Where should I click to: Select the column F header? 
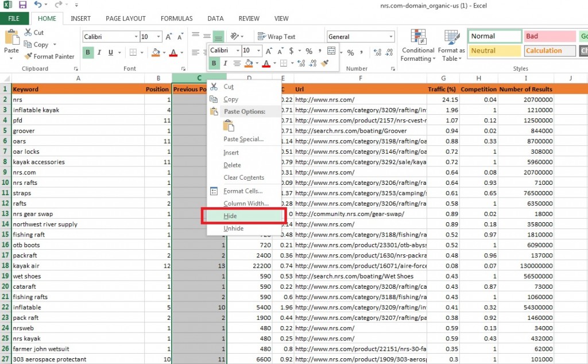[x=360, y=78]
